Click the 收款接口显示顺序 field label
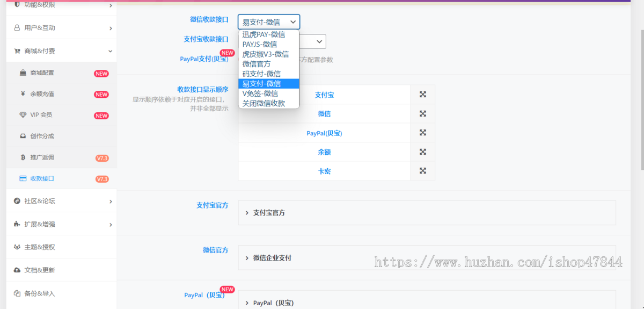 203,89
